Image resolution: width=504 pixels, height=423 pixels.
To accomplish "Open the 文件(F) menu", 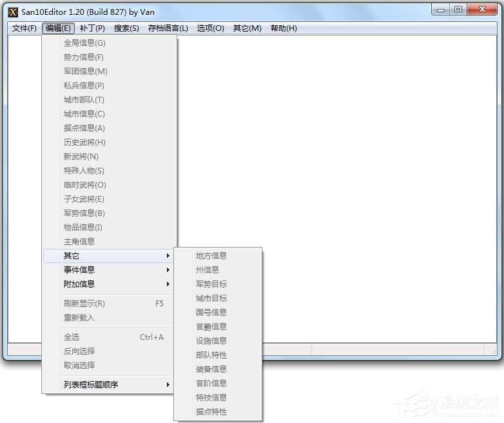I will point(24,28).
